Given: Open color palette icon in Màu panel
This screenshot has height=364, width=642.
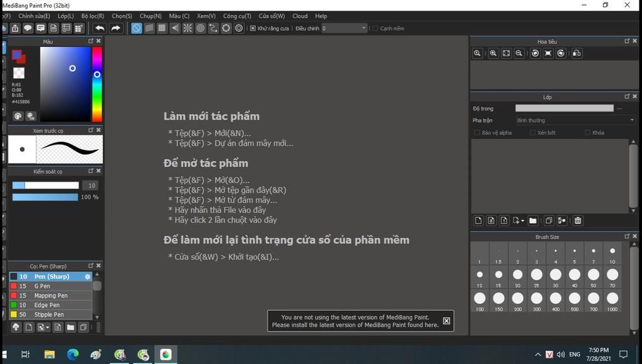Looking at the screenshot, I should [18, 116].
